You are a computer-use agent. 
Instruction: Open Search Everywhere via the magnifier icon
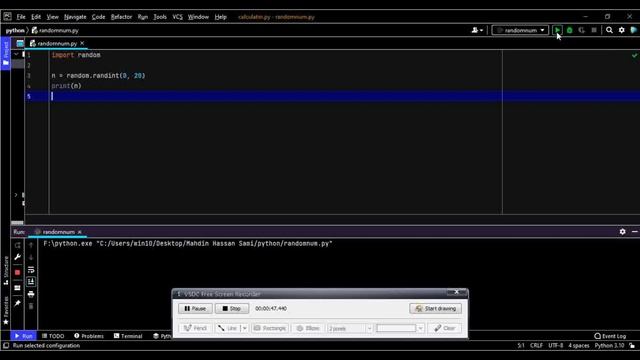click(x=609, y=30)
